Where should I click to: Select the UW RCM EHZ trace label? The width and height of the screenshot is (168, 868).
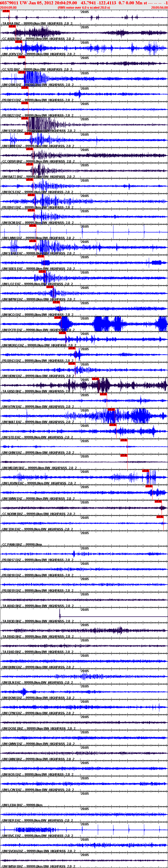[38, 223]
